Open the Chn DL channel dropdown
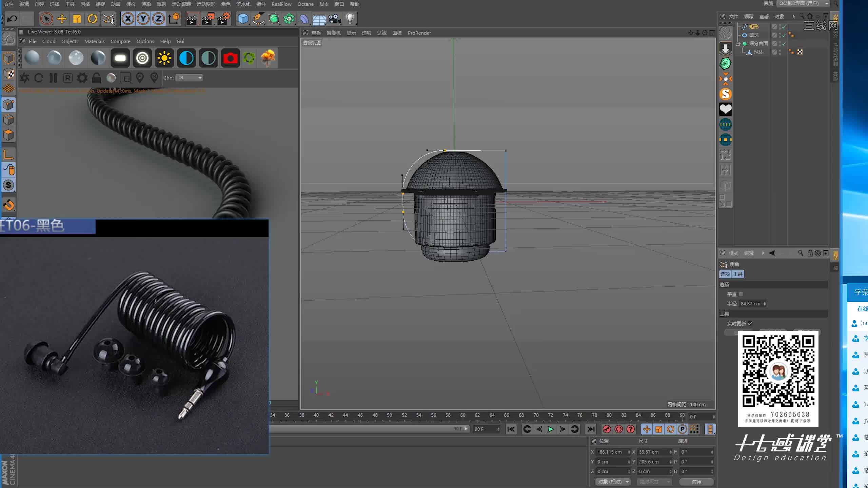Image resolution: width=868 pixels, height=488 pixels. (190, 78)
